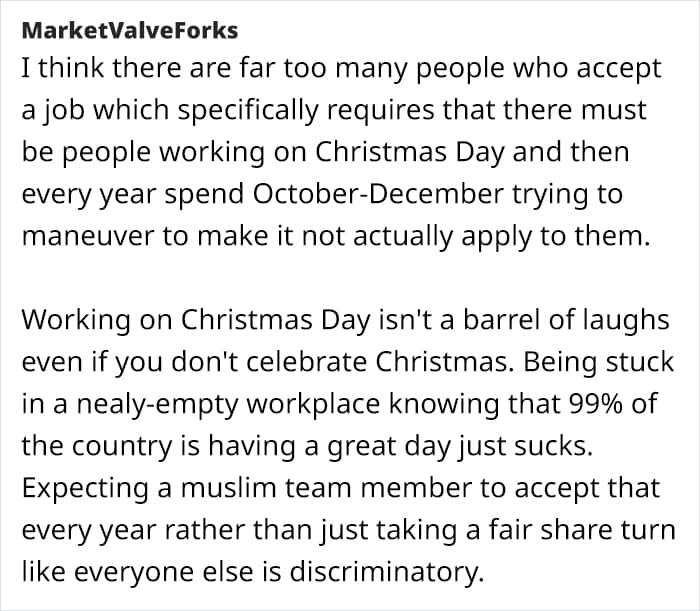The image size is (700, 611).
Task: Click the "99%" figure
Action: [x=596, y=403]
